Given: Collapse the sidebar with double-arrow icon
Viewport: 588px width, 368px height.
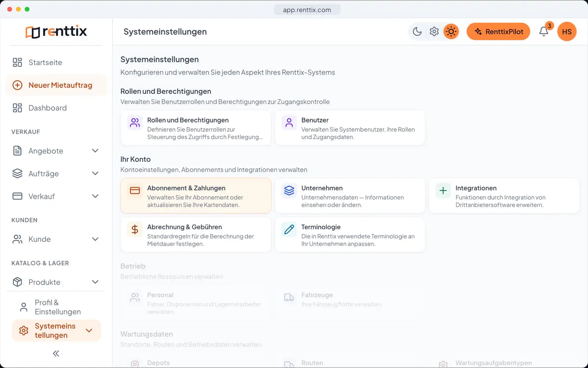Looking at the screenshot, I should (56, 354).
